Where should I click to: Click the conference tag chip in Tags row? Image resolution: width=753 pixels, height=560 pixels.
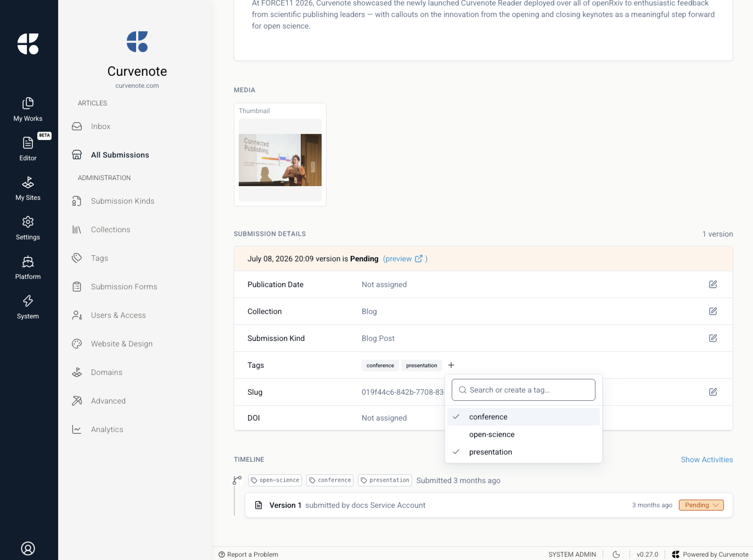pos(380,365)
